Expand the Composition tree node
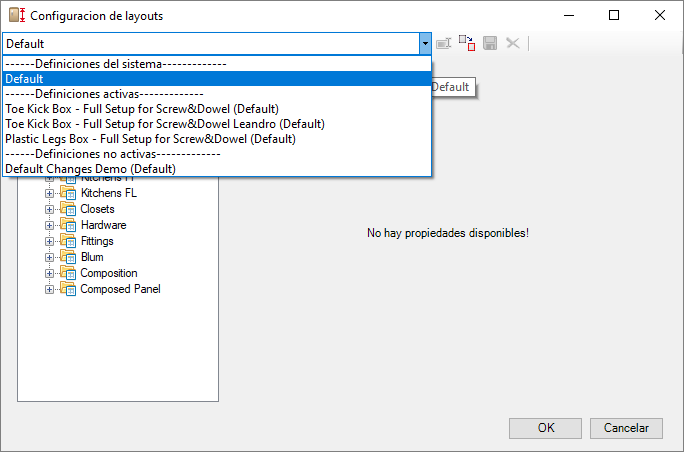Image resolution: width=684 pixels, height=452 pixels. pos(49,273)
